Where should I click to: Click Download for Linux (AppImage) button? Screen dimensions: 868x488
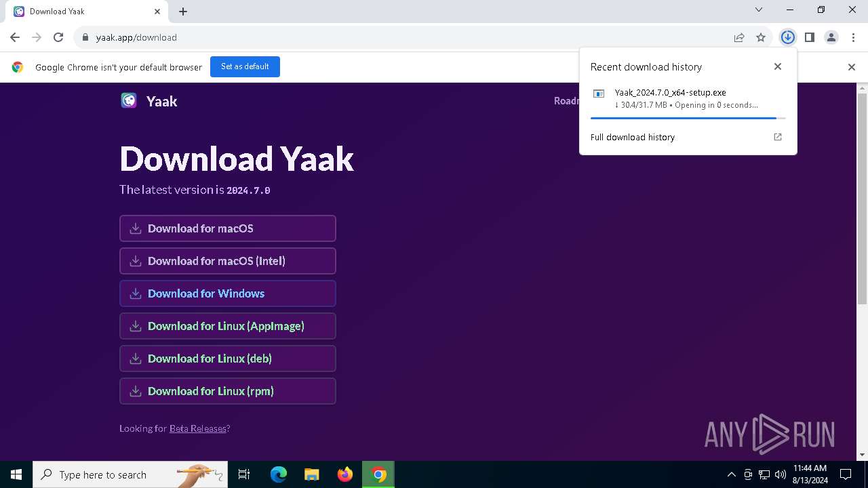(x=228, y=326)
